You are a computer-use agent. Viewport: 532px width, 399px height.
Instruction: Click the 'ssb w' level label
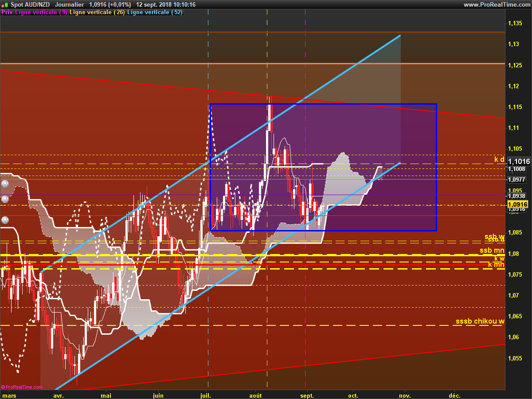494,237
